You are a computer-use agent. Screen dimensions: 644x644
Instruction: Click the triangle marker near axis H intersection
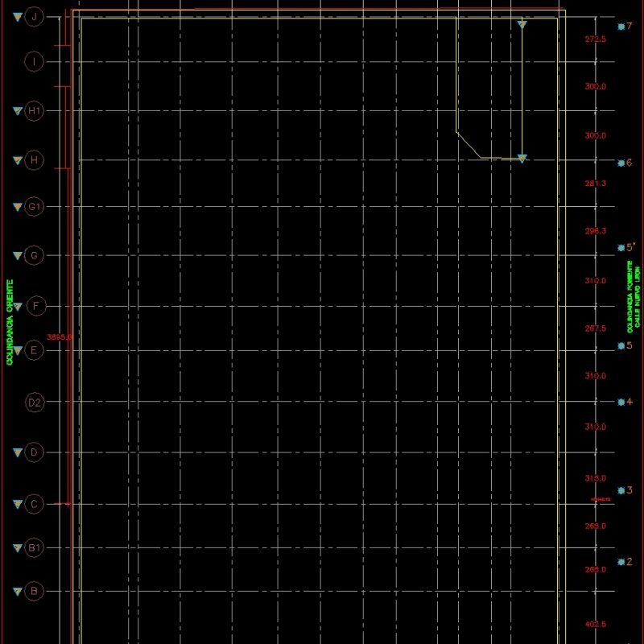click(522, 159)
